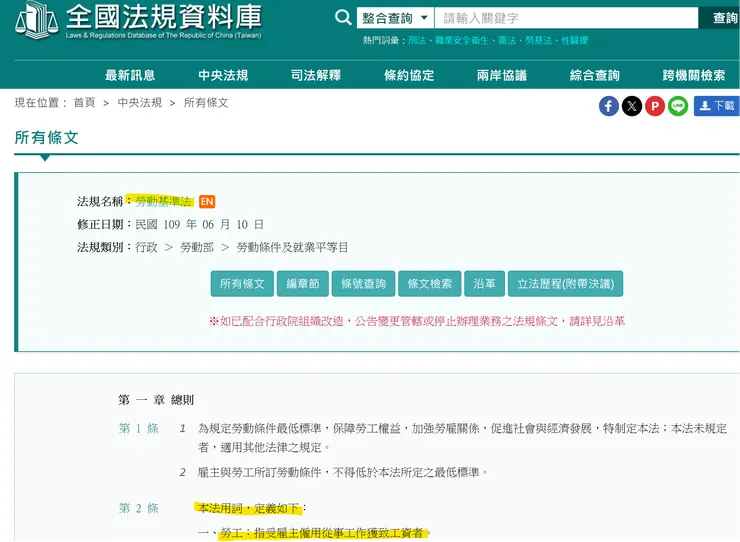Click the 沿革 button
740x542 pixels.
click(485, 284)
